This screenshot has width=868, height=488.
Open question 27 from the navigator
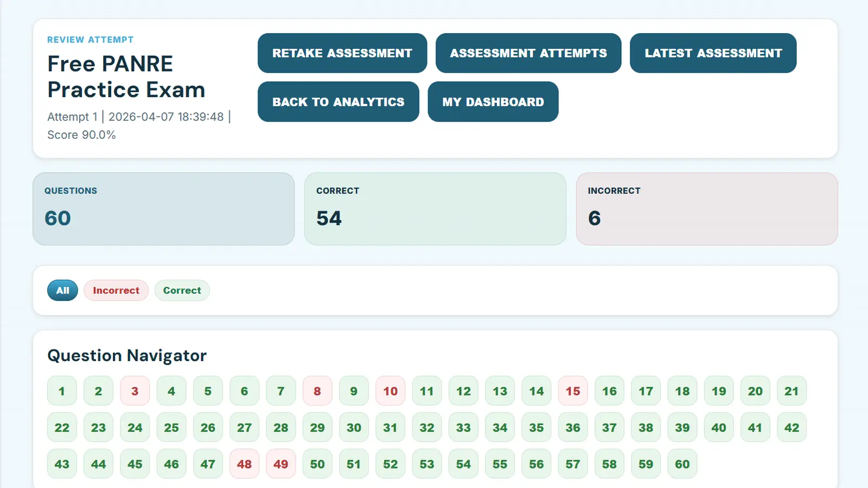click(x=244, y=427)
